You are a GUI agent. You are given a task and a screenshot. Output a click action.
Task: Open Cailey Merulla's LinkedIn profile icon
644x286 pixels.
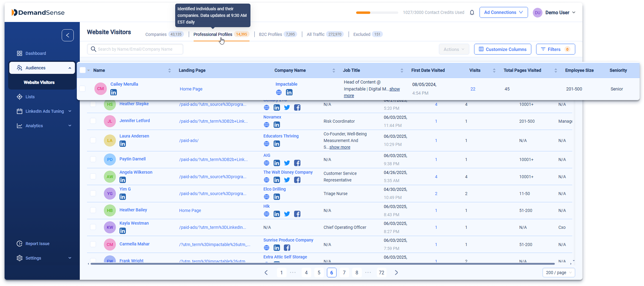point(114,92)
